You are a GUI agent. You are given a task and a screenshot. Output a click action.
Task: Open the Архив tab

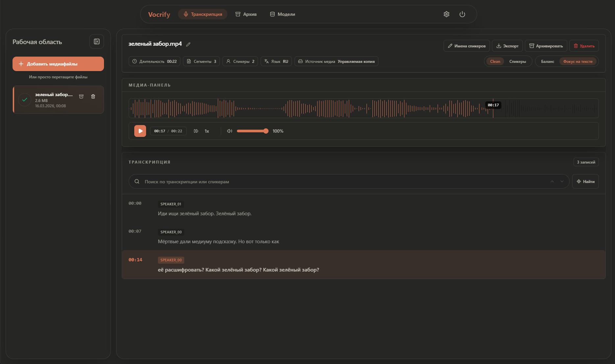pos(246,14)
